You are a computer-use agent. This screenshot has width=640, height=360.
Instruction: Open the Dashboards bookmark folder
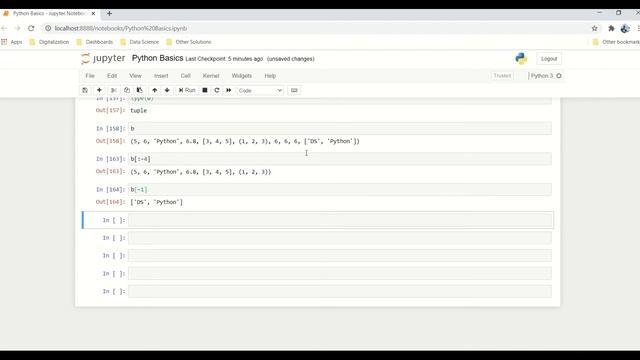95,42
